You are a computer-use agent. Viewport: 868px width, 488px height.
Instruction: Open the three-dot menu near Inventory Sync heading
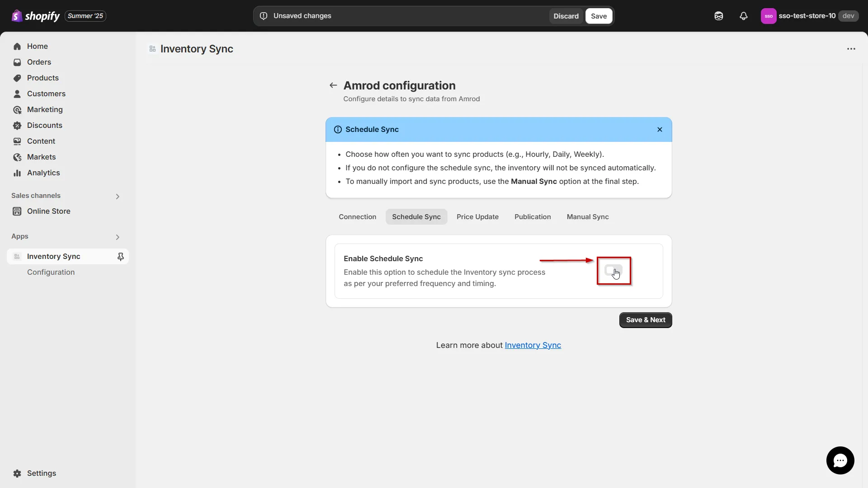[x=851, y=49]
